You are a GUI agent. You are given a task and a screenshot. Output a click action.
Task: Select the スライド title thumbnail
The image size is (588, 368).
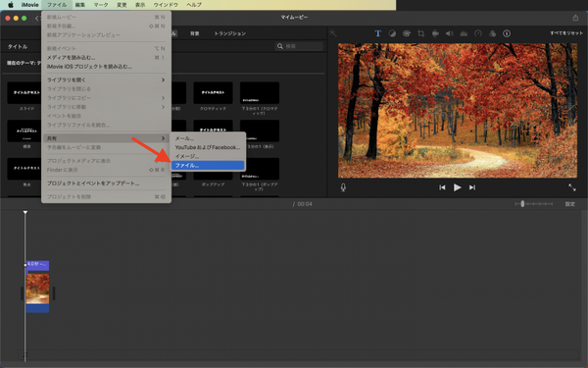point(24,93)
